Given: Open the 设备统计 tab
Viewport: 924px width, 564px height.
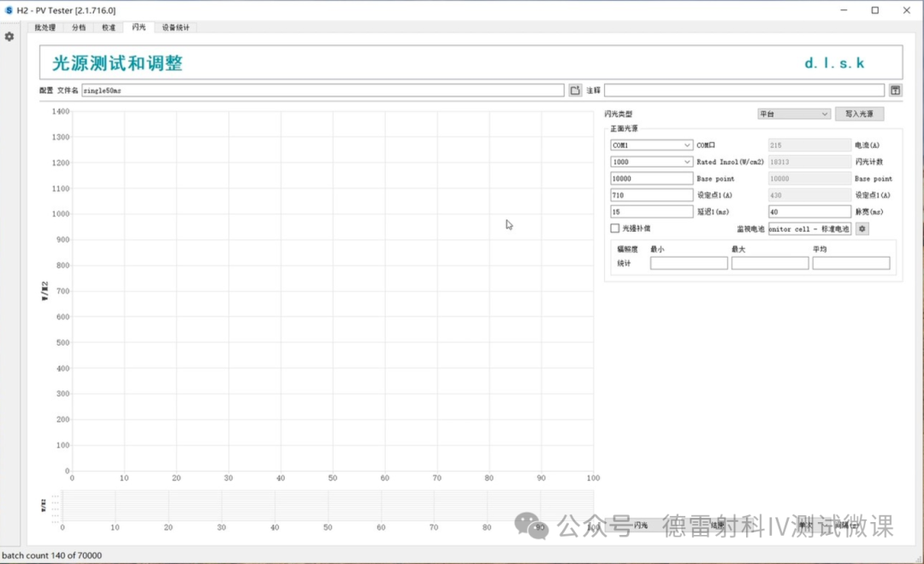Looking at the screenshot, I should pos(176,27).
